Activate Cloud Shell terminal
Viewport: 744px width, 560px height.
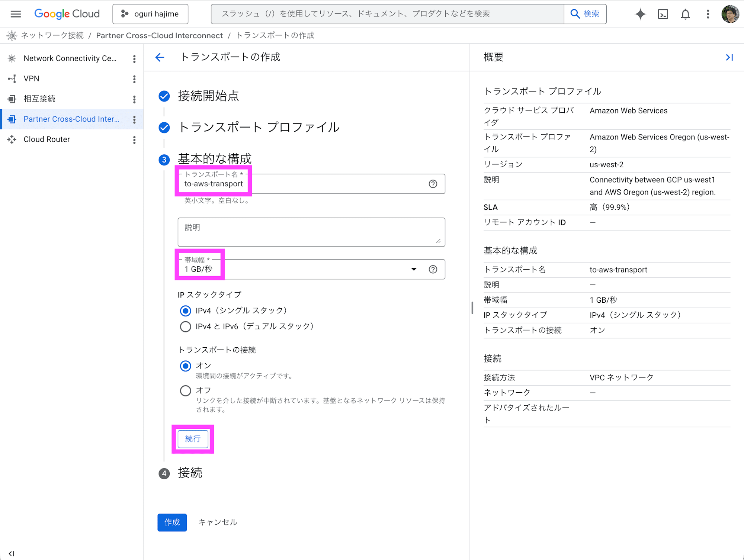pos(663,14)
